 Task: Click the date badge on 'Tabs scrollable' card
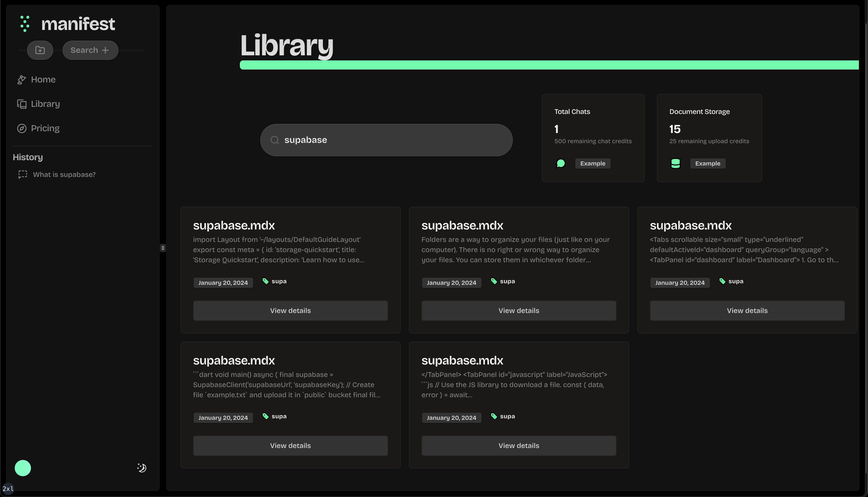[680, 283]
